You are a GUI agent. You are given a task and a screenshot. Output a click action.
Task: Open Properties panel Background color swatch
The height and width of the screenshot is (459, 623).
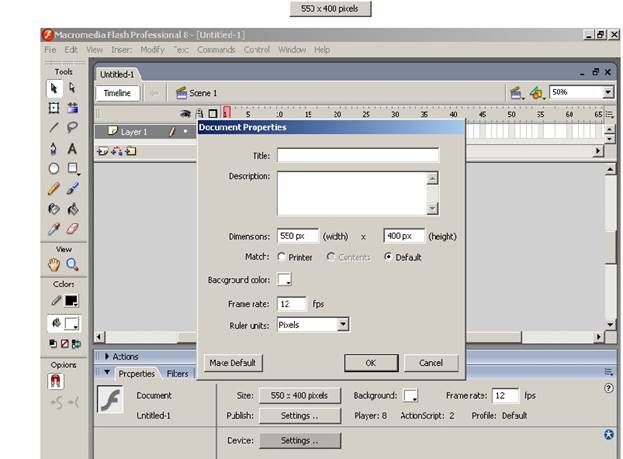(x=410, y=395)
